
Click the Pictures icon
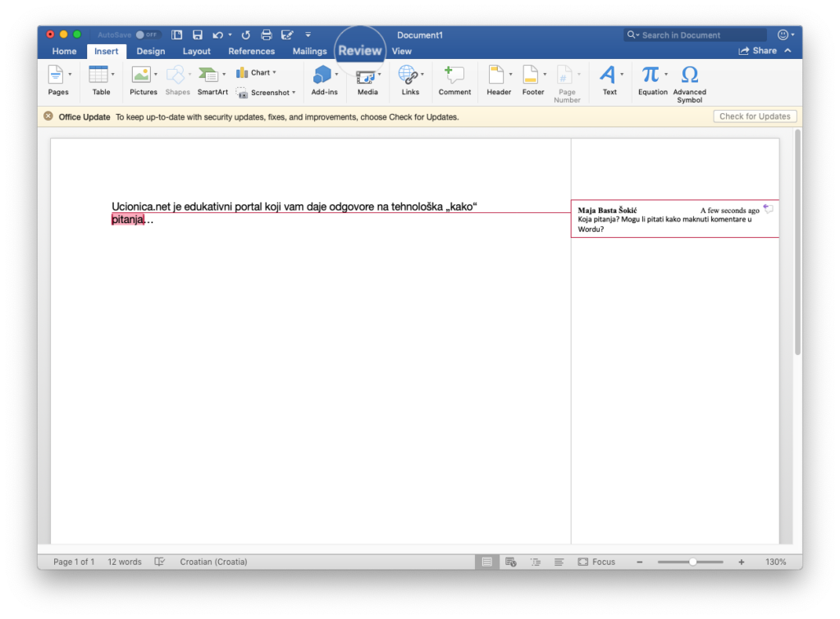tap(143, 76)
